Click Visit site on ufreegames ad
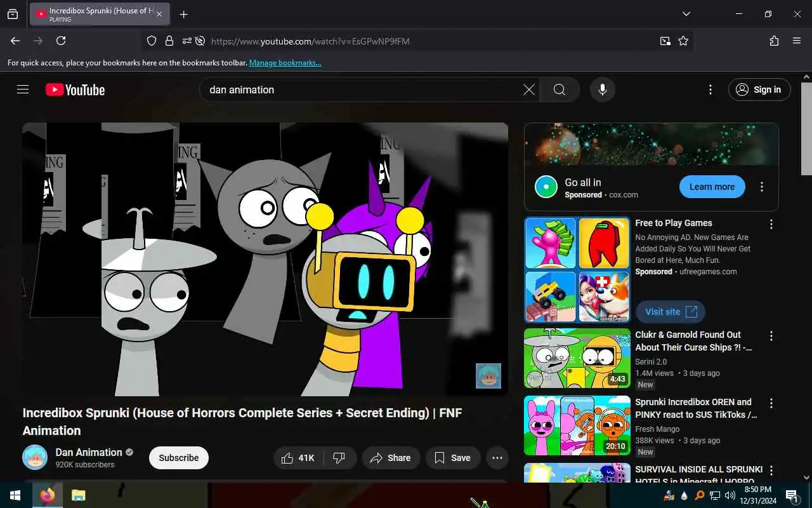Screen dimensions: 812x508 click(671, 312)
